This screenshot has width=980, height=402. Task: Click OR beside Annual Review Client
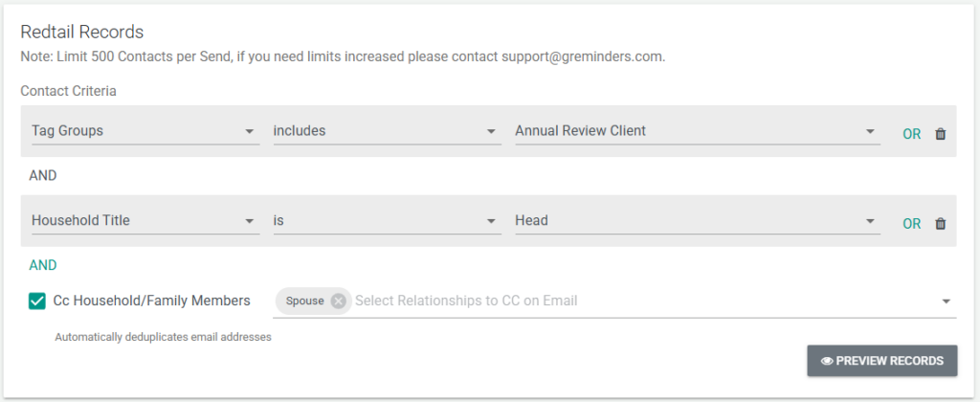911,134
